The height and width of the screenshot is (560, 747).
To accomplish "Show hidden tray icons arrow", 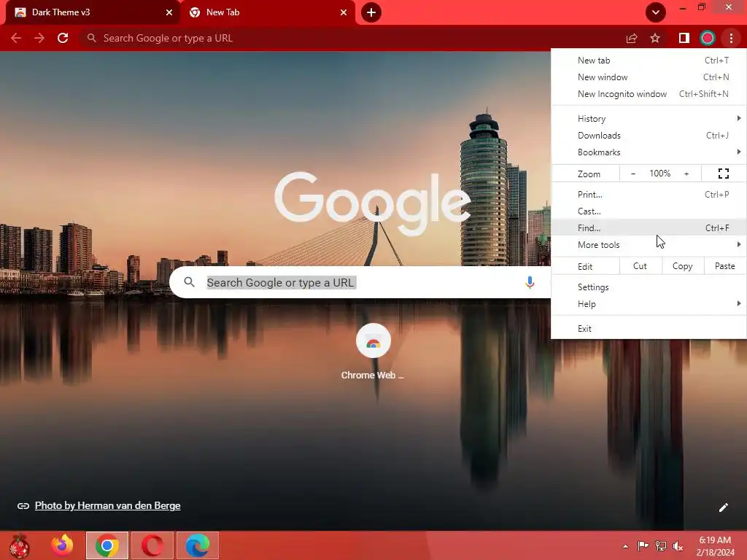I will pyautogui.click(x=625, y=546).
